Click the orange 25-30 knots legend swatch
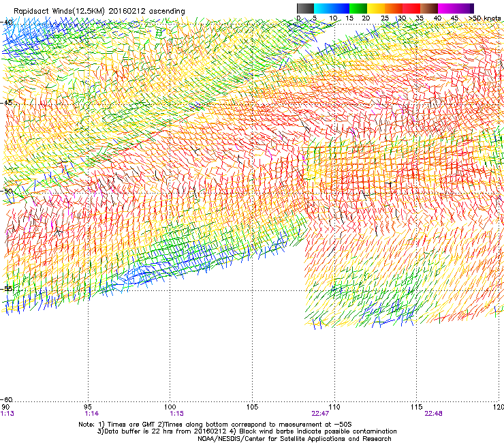 (394, 8)
